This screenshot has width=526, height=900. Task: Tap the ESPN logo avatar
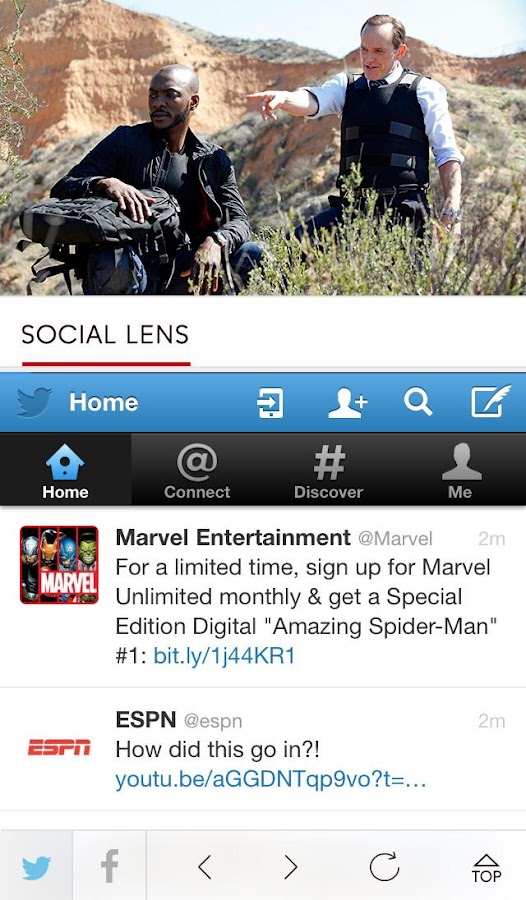pyautogui.click(x=59, y=747)
